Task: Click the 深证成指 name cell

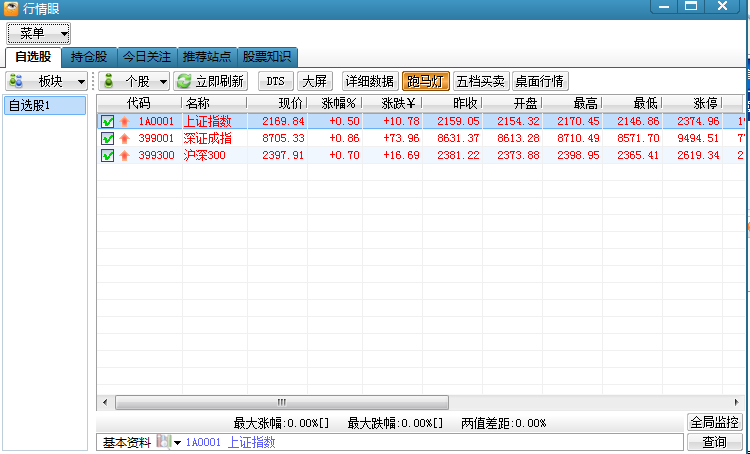Action: tap(214, 139)
